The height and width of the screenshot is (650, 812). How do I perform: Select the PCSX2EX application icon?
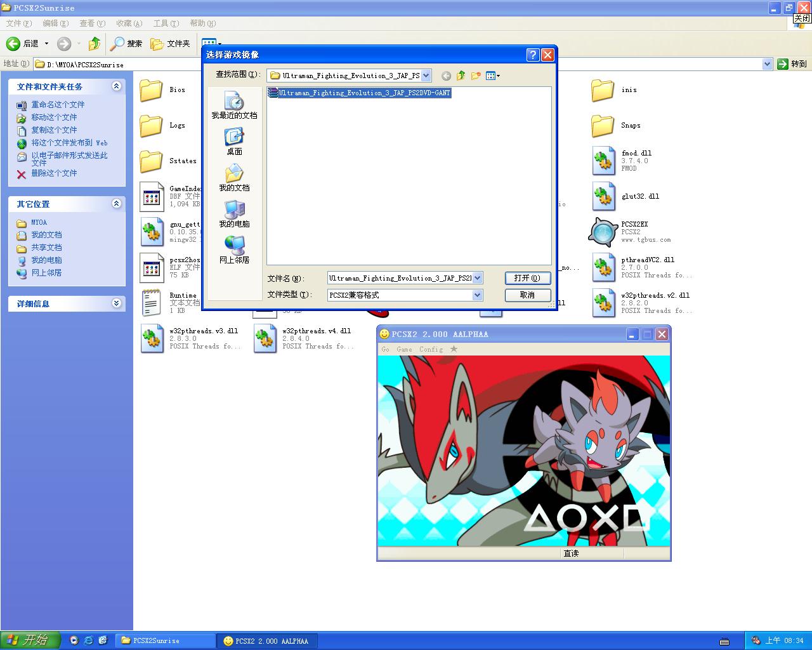[603, 232]
